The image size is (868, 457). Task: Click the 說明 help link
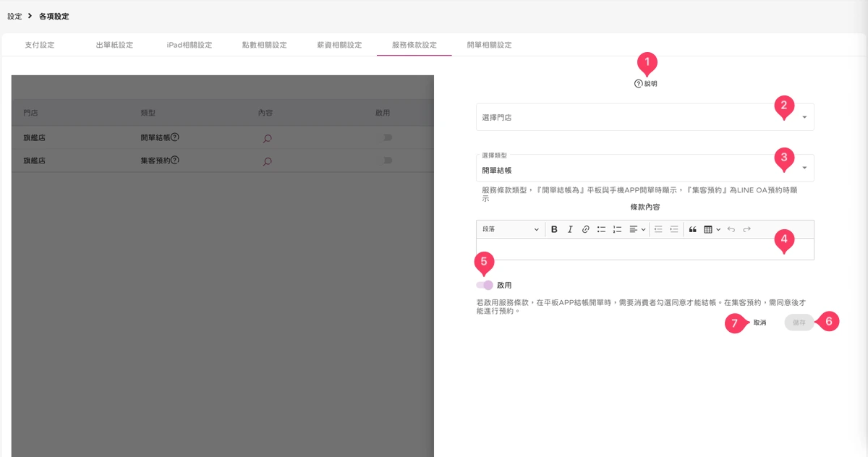point(646,84)
